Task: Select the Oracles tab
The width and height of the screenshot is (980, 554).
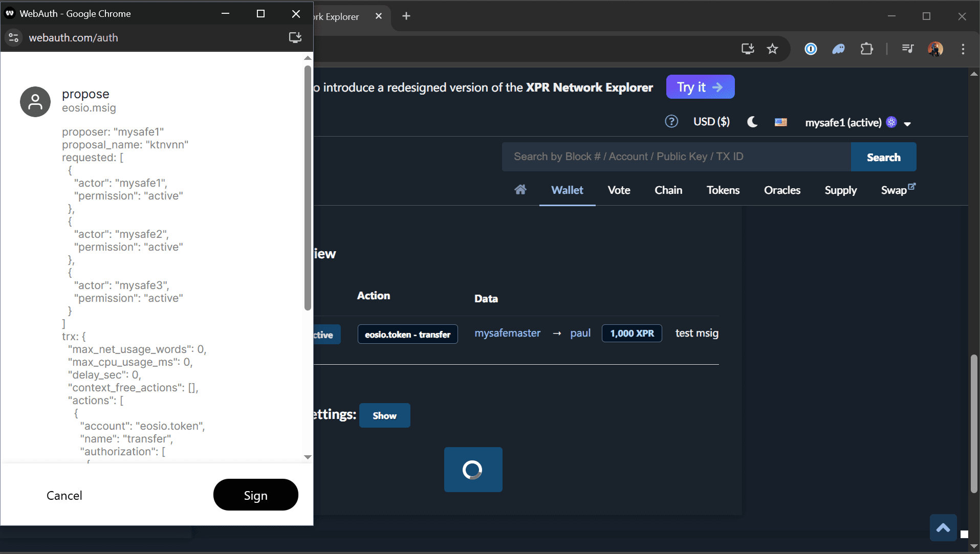Action: pos(782,190)
